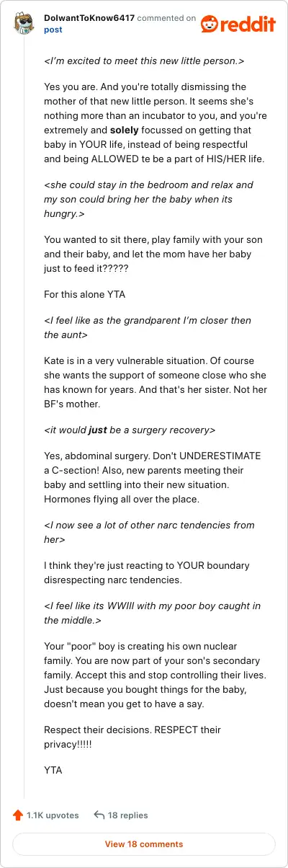Click the 1.1K upvotes count
The height and width of the screenshot is (868, 288).
point(53,815)
